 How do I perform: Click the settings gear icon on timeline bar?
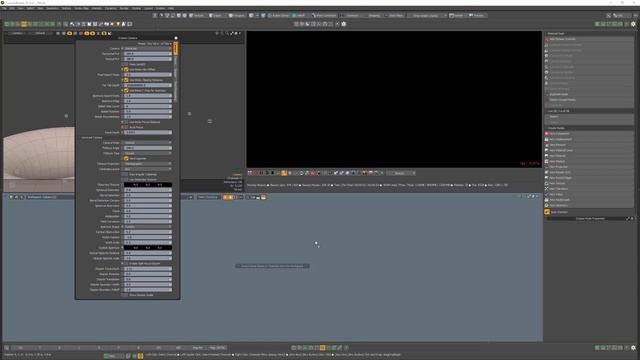click(633, 348)
